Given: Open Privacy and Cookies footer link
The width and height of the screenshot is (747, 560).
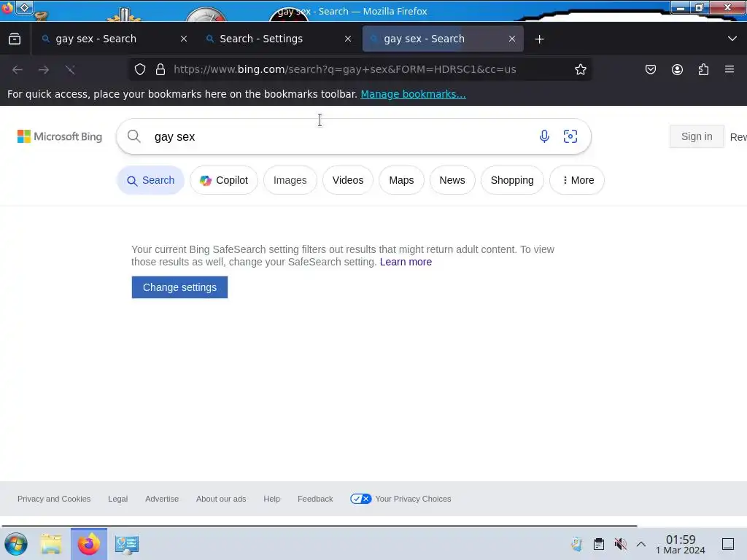Looking at the screenshot, I should (x=54, y=499).
